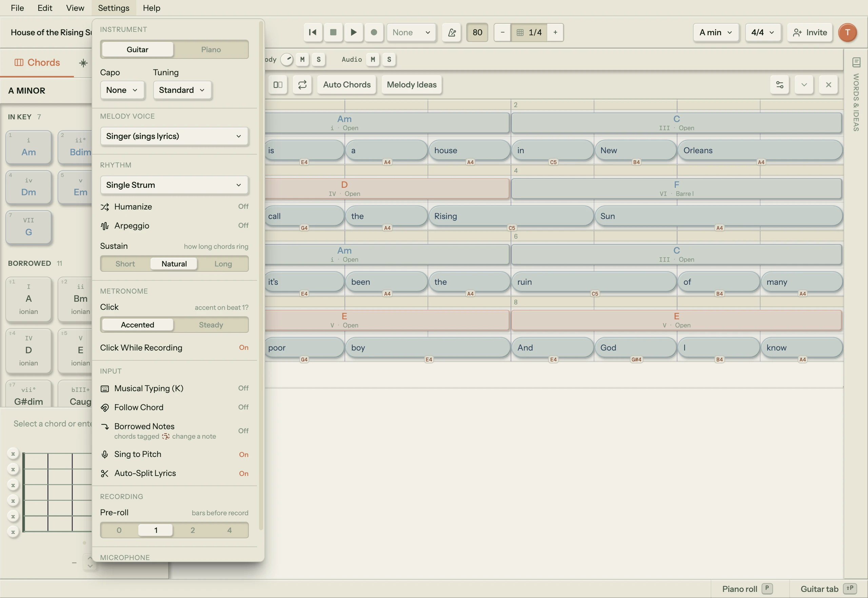Select the F chord block in bar 4
This screenshot has height=598, width=868.
[676, 188]
